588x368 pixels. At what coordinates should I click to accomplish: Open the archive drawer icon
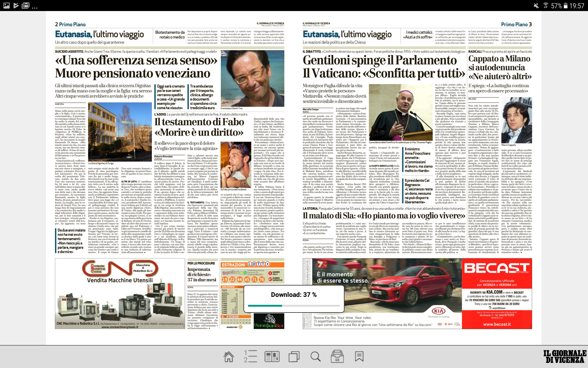(x=337, y=357)
